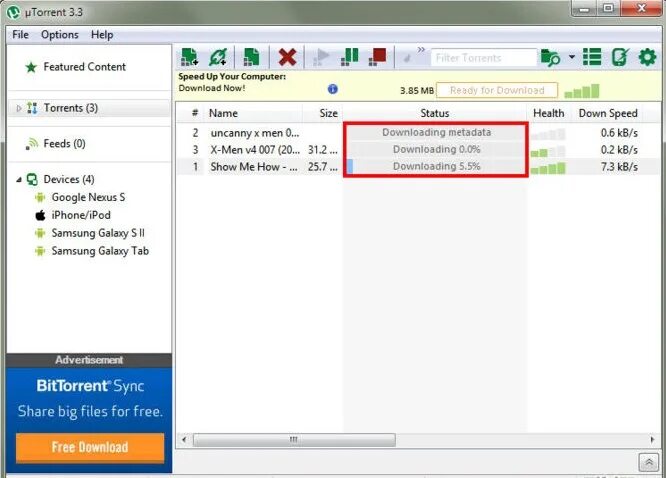Screen dimensions: 666x478
Task: Toggle the list view category icon
Action: click(592, 57)
